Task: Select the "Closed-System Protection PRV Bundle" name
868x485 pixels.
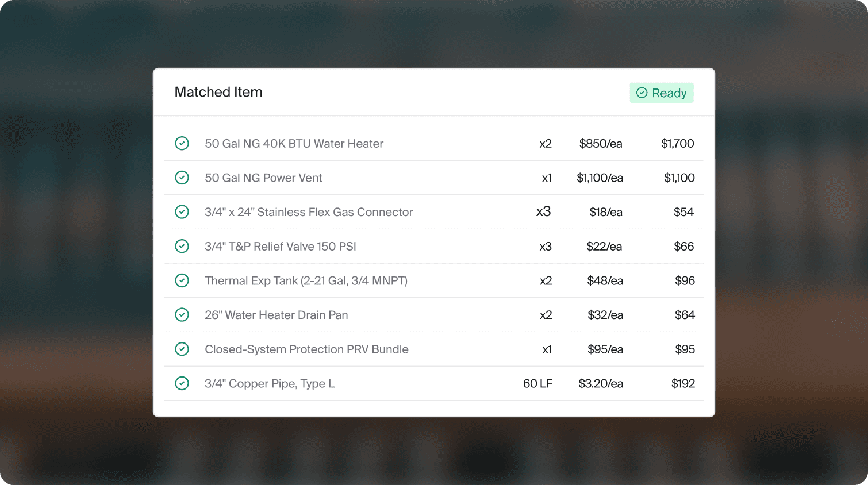Action: (x=306, y=349)
